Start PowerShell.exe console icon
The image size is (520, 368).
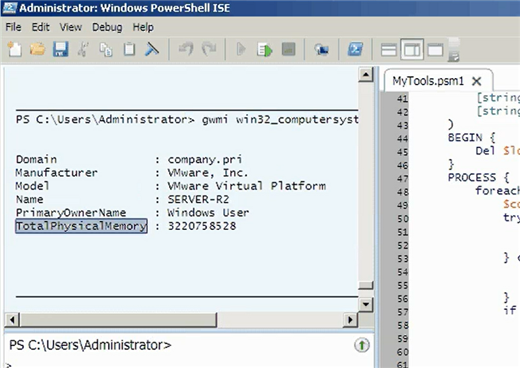pos(355,50)
